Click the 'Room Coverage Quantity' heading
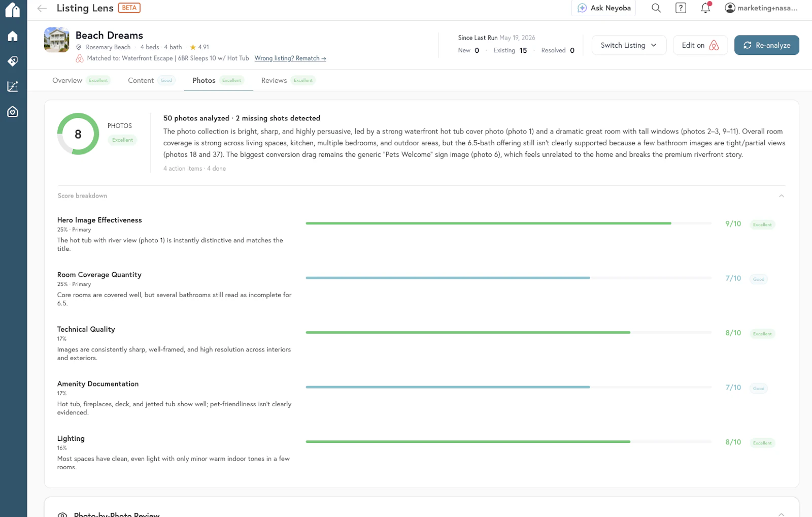 (x=99, y=275)
